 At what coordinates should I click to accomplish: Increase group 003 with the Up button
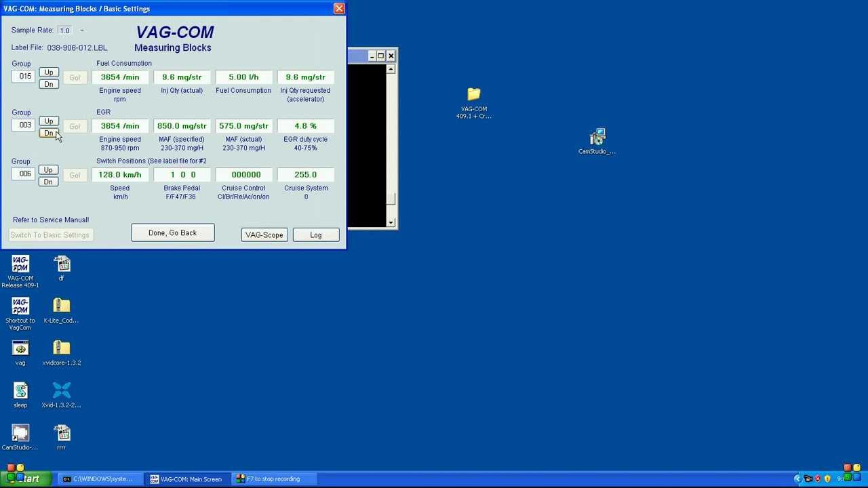(48, 121)
